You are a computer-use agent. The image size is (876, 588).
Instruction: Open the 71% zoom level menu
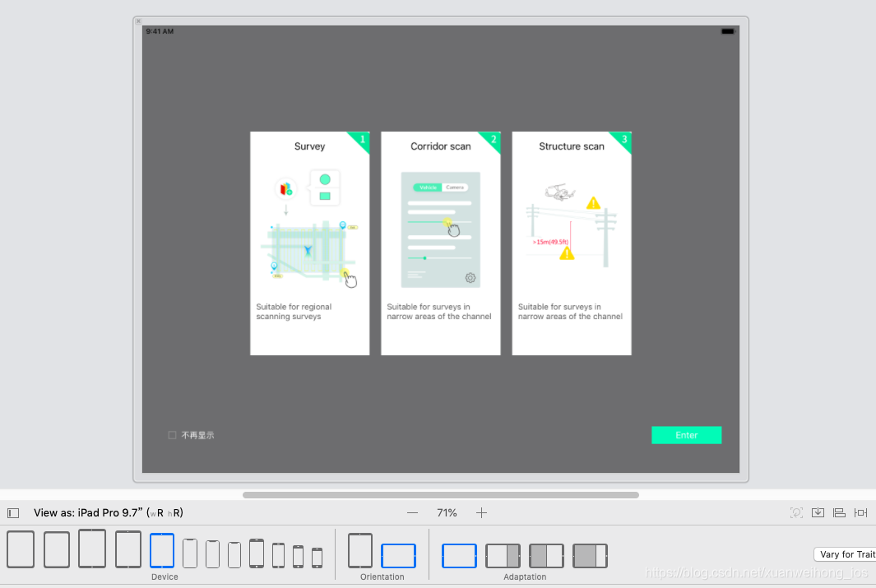447,512
